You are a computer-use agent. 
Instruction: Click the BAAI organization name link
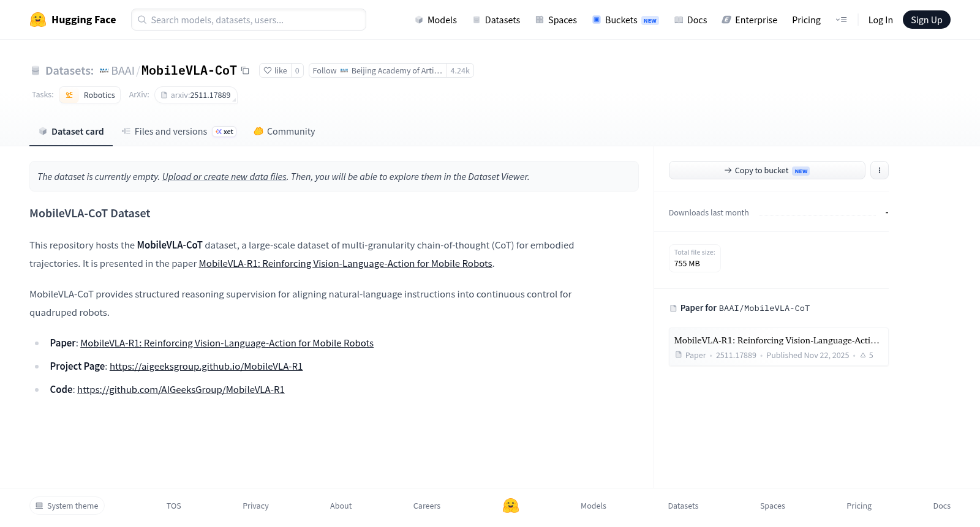tap(123, 70)
